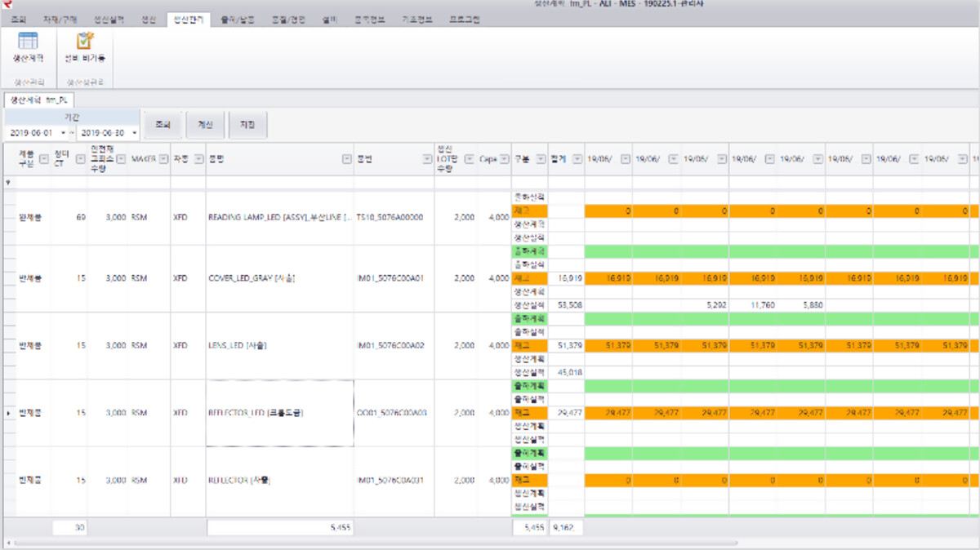Open the 설비 비가동 clipboard icon

coord(85,42)
